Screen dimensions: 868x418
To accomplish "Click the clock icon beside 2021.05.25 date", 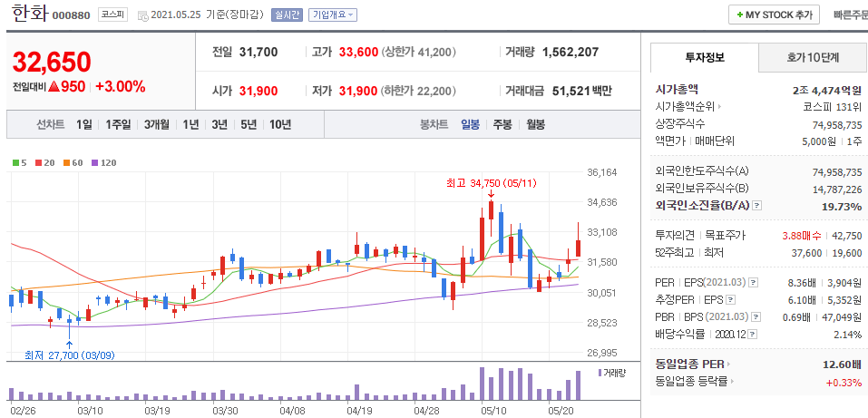I will pos(142,15).
